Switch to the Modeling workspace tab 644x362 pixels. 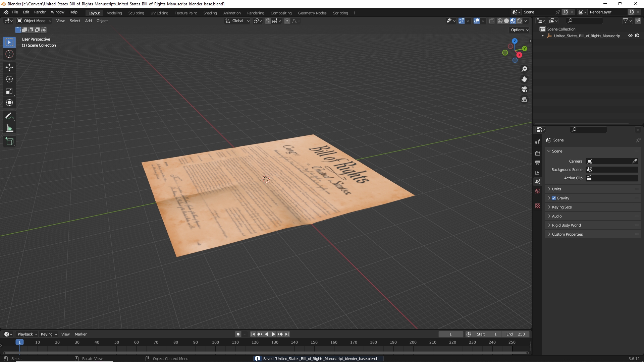click(114, 13)
